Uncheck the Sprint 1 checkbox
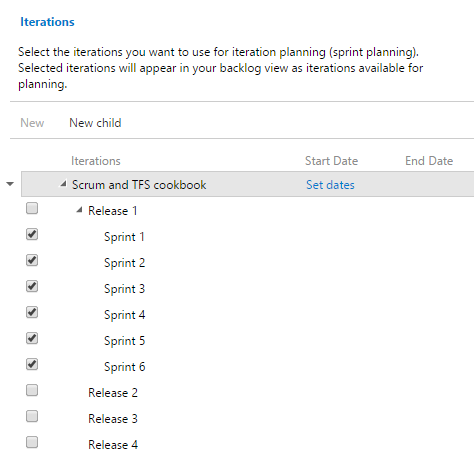The width and height of the screenshot is (474, 470). tap(32, 234)
